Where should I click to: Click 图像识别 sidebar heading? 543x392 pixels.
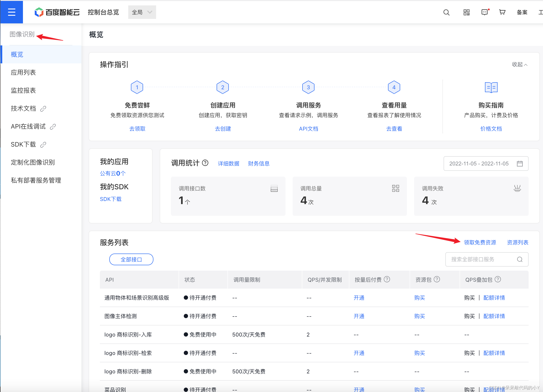pyautogui.click(x=22, y=34)
